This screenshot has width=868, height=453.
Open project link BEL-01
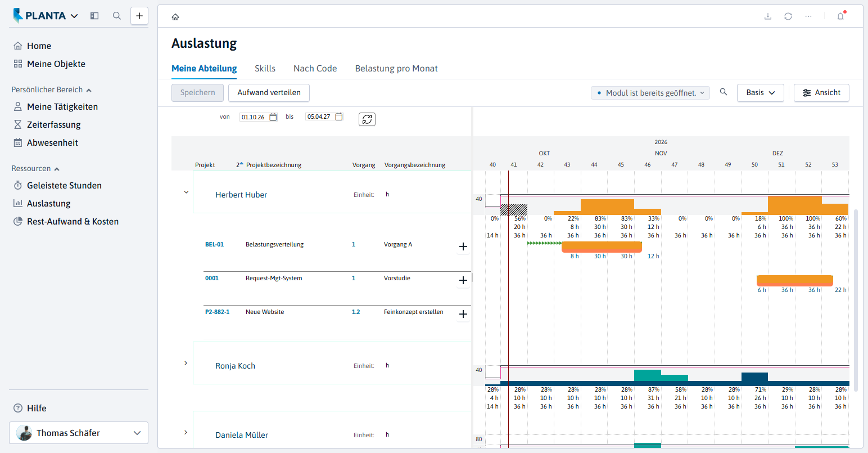[x=214, y=245]
